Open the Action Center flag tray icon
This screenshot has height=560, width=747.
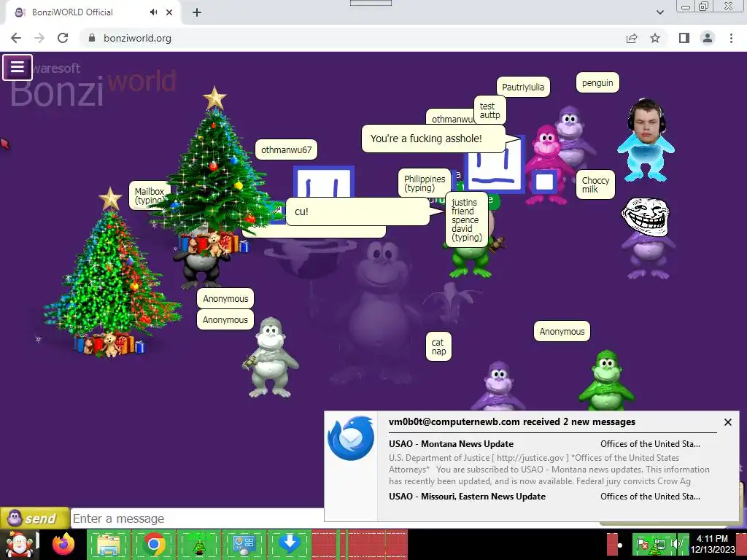point(642,544)
